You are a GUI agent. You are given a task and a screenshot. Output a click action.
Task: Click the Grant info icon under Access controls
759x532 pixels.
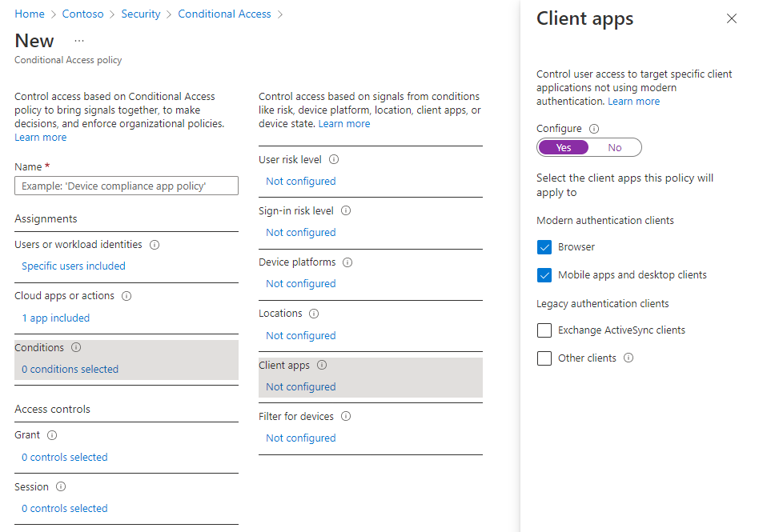[x=51, y=434]
